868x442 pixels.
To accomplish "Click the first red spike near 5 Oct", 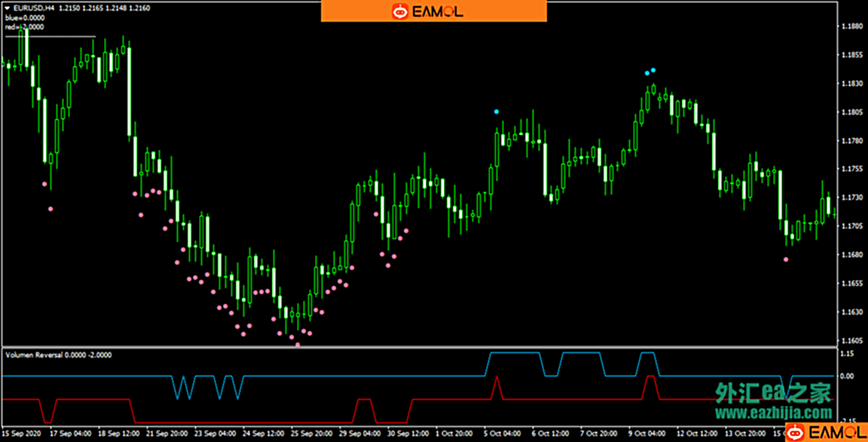I will pos(497,380).
